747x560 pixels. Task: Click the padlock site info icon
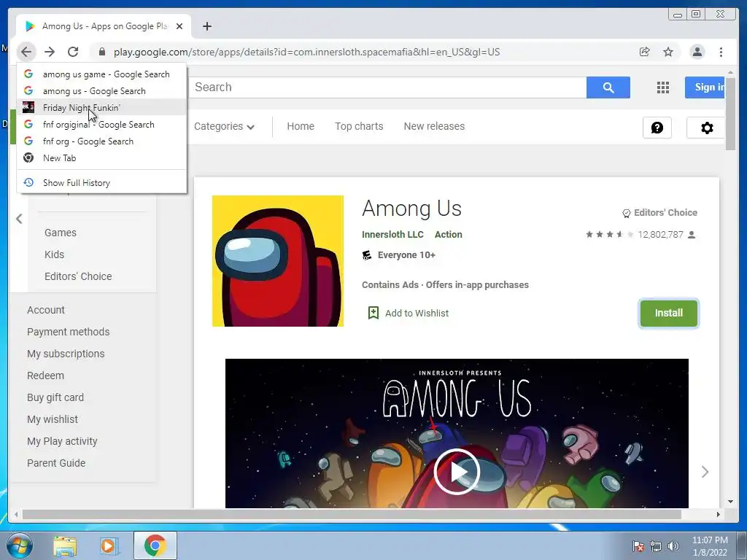(x=101, y=52)
